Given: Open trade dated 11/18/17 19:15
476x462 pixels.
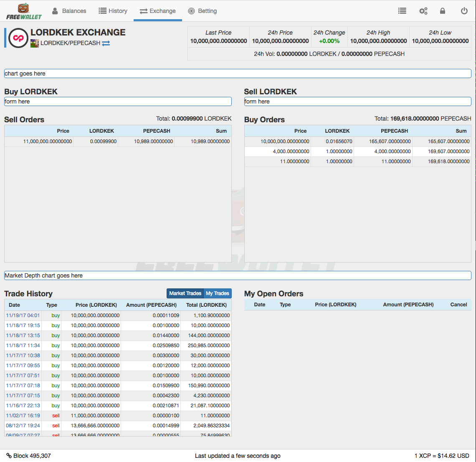Looking at the screenshot, I should point(23,326).
